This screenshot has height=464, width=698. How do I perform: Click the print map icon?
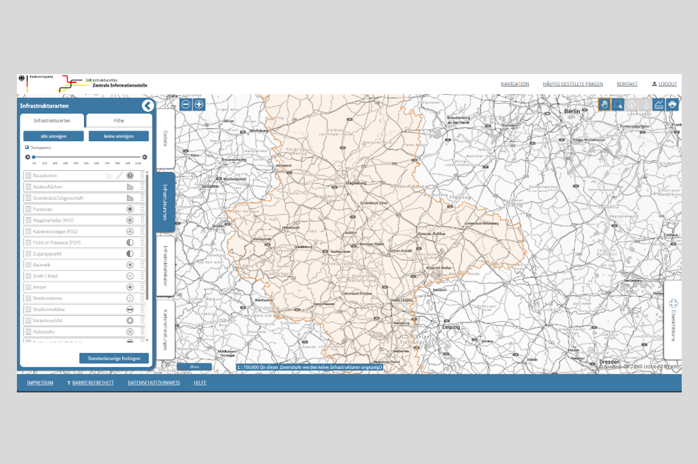pyautogui.click(x=672, y=104)
